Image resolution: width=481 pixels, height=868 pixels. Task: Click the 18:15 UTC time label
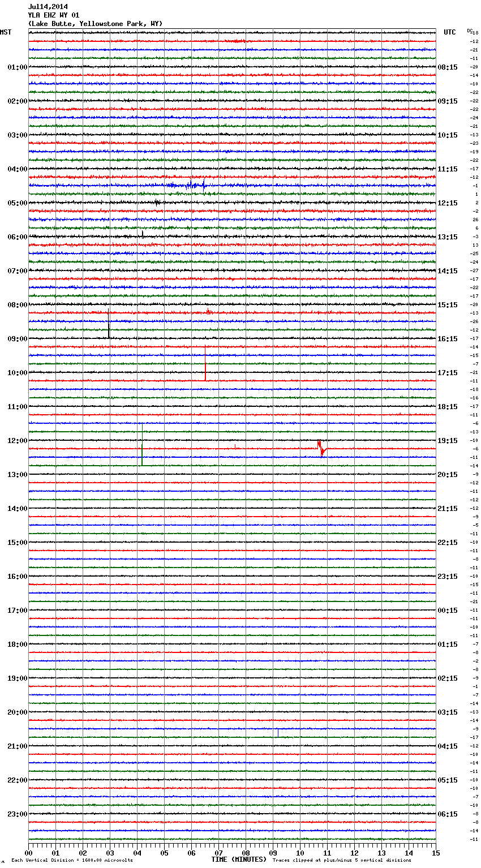coord(448,407)
